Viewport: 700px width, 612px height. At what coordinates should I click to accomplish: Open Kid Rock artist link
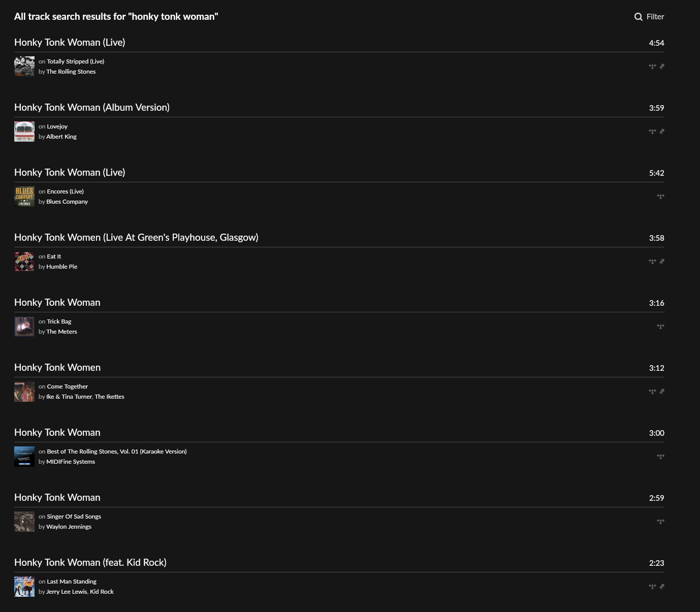pyautogui.click(x=102, y=592)
